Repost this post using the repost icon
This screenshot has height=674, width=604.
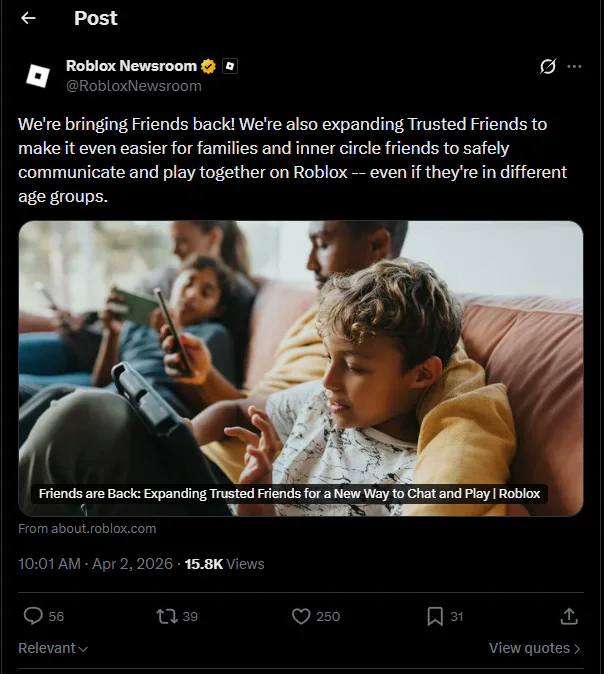click(167, 616)
